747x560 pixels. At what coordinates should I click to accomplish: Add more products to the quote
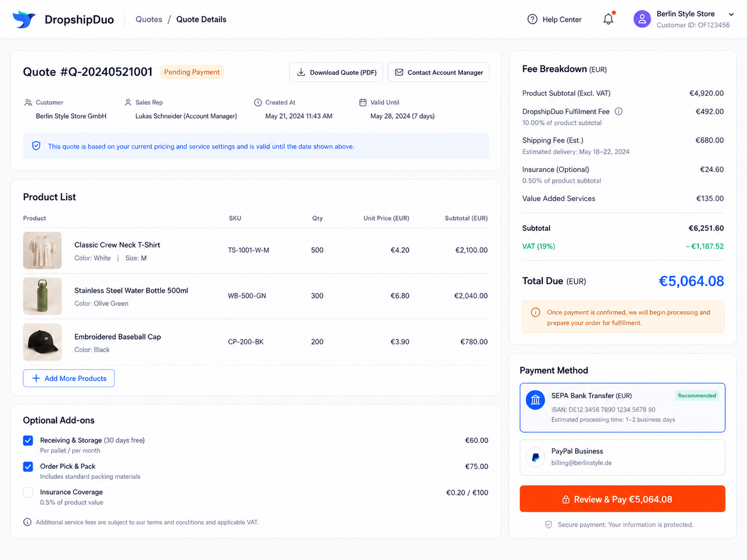[x=69, y=378]
